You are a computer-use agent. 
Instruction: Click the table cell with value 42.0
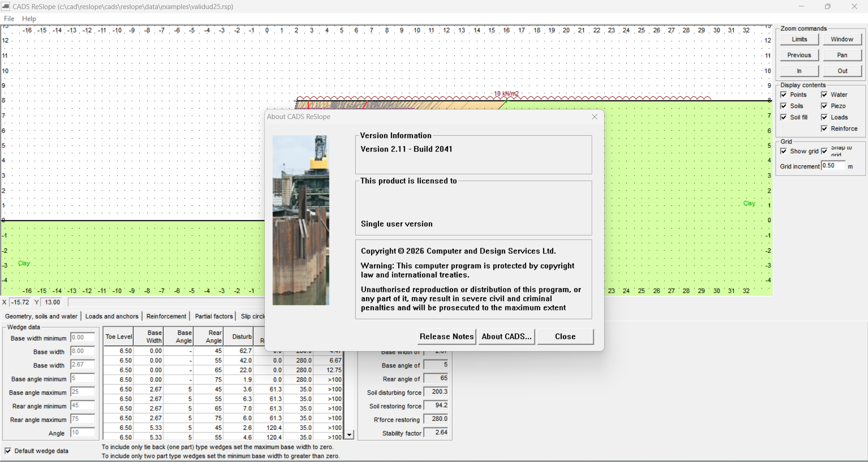(x=238, y=361)
